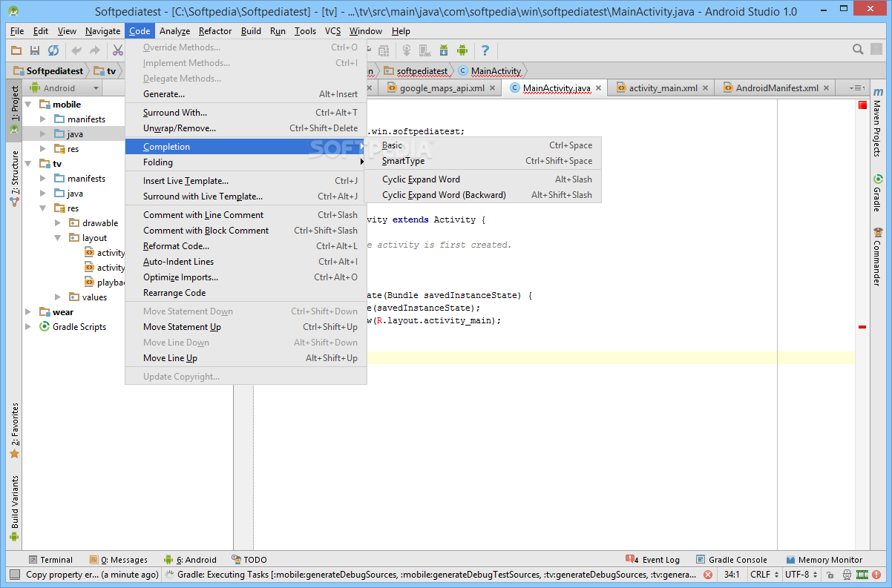The height and width of the screenshot is (588, 892).
Task: Choose Optimize Imports... entry
Action: point(246,277)
